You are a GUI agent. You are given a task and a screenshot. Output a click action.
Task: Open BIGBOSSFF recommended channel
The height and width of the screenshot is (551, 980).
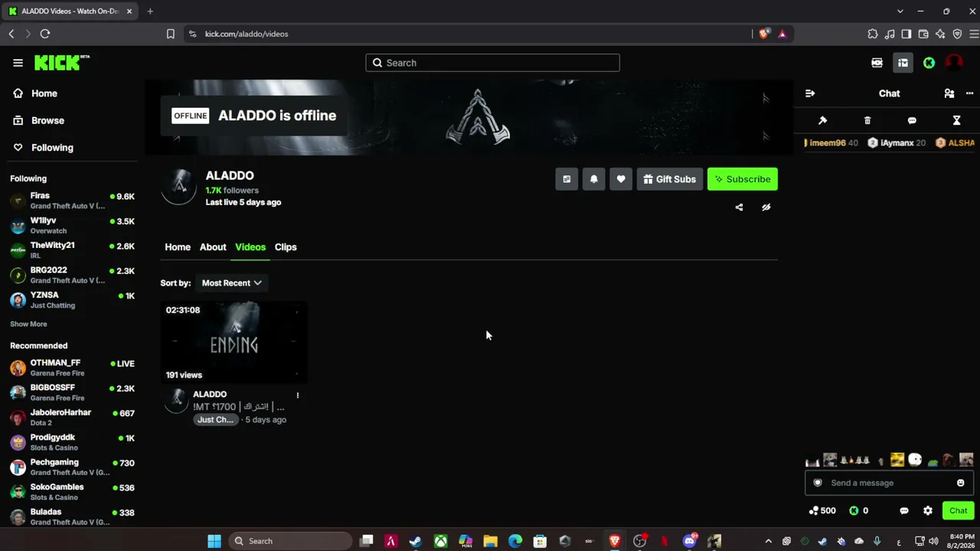pos(73,393)
